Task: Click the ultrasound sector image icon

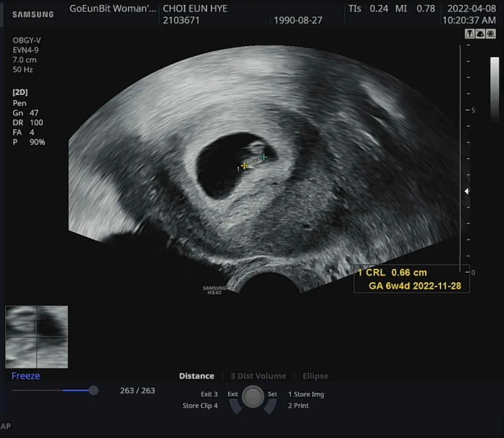Action: pos(480,34)
